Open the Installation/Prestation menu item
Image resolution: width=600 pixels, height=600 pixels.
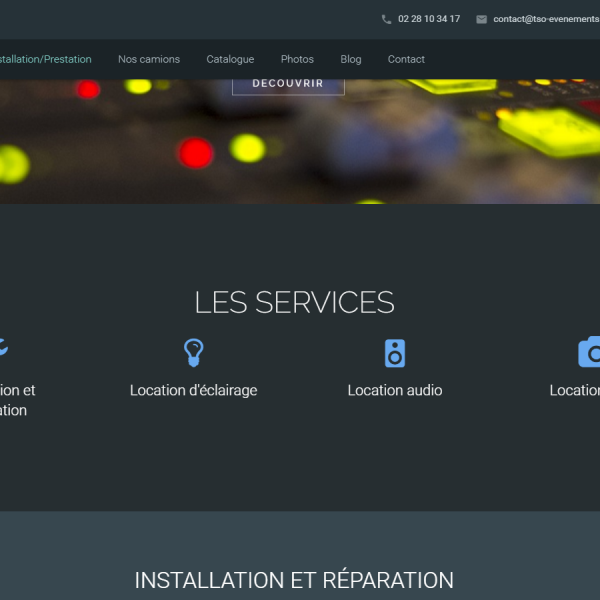45,59
